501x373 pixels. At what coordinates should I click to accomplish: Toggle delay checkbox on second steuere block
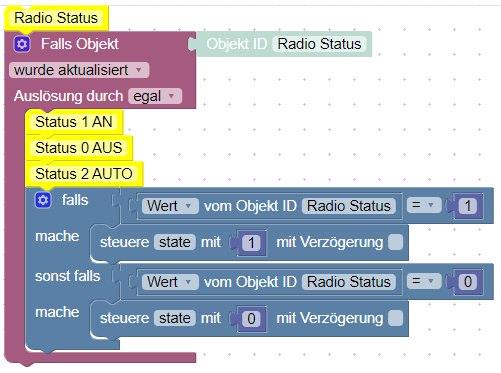pyautogui.click(x=396, y=318)
